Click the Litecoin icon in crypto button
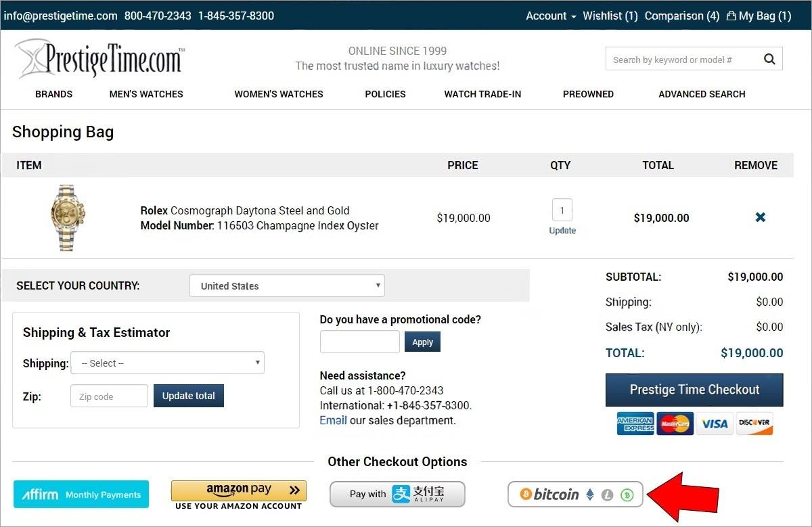Viewport: 812px width, 527px height. pyautogui.click(x=608, y=495)
